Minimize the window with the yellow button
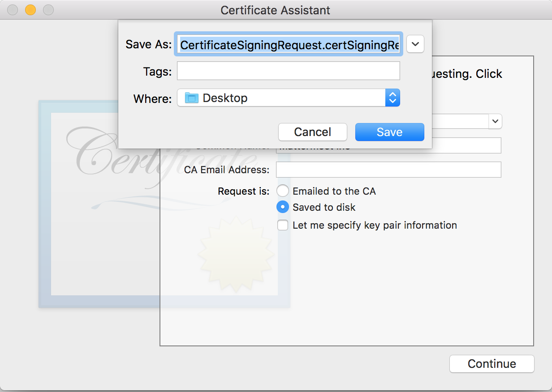552x392 pixels. point(30,10)
